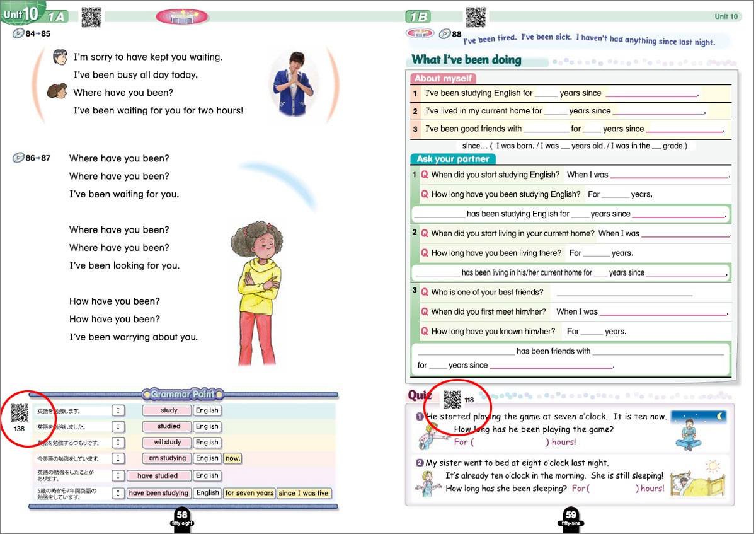The height and width of the screenshot is (534, 756).
Task: Click the QR code next to the 1A badge
Action: click(x=91, y=17)
